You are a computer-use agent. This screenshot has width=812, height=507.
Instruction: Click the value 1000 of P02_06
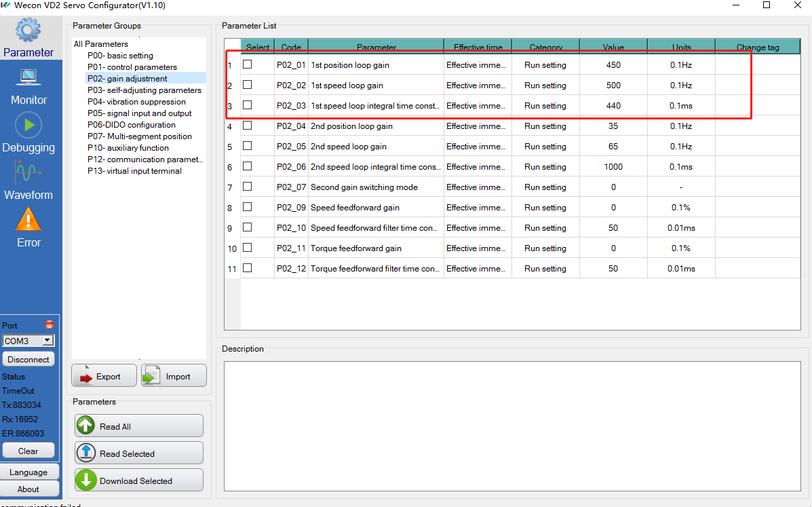[613, 167]
